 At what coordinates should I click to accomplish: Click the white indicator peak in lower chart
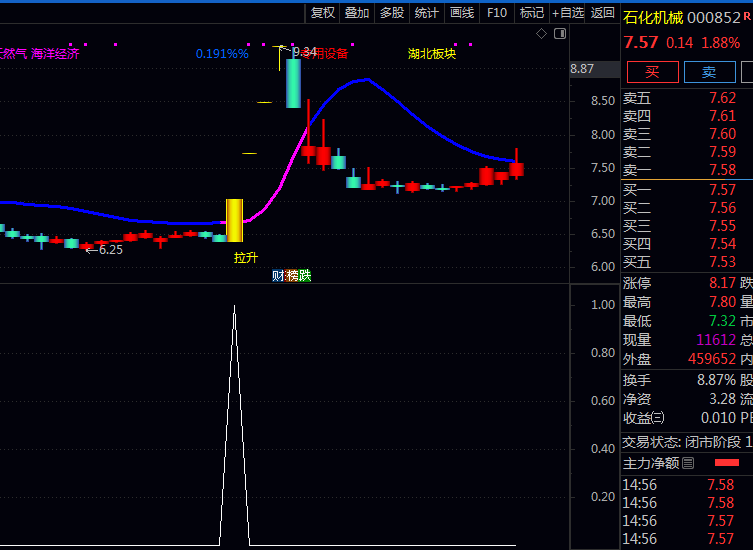point(234,307)
